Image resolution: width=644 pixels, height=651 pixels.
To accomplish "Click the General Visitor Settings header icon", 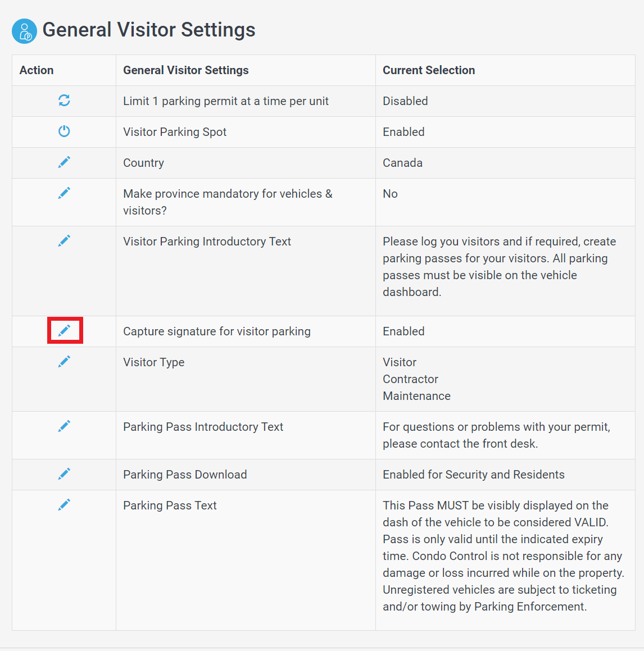I will (25, 31).
